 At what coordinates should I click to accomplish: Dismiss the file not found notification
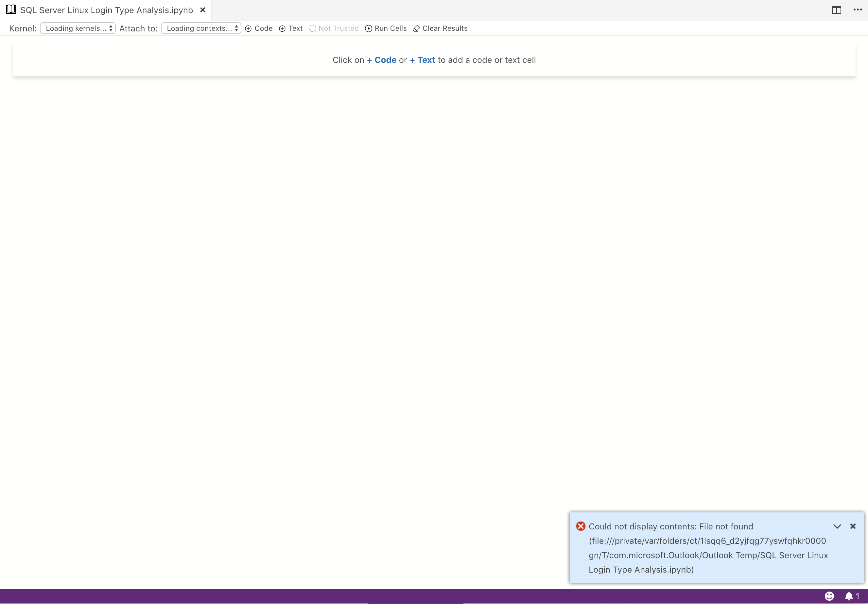pos(853,526)
